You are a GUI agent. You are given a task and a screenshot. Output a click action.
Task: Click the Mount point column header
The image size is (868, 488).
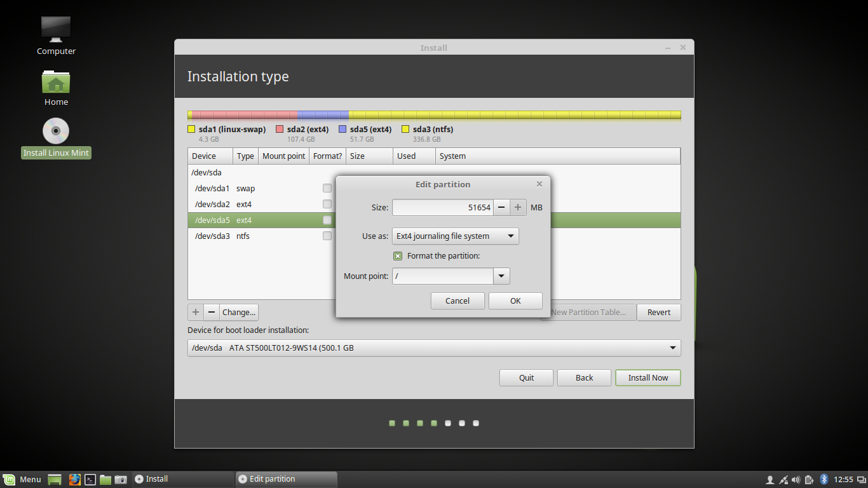pos(284,156)
